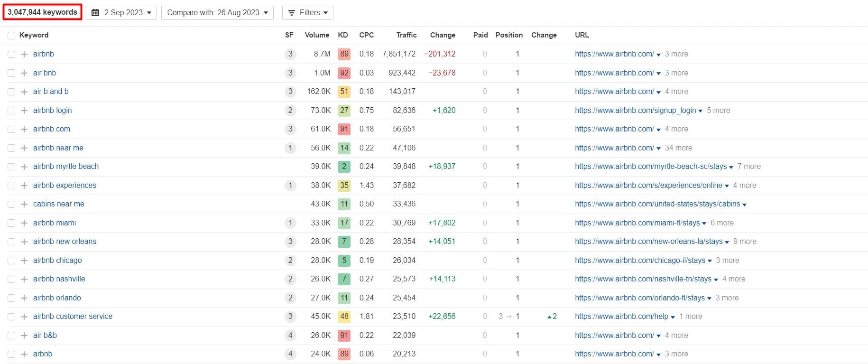
Task: Sort by Volume column header
Action: [x=317, y=35]
